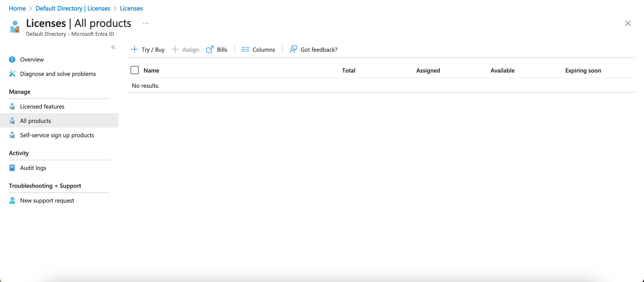Click the New support request person icon
The image size is (644, 282).
pyautogui.click(x=12, y=200)
